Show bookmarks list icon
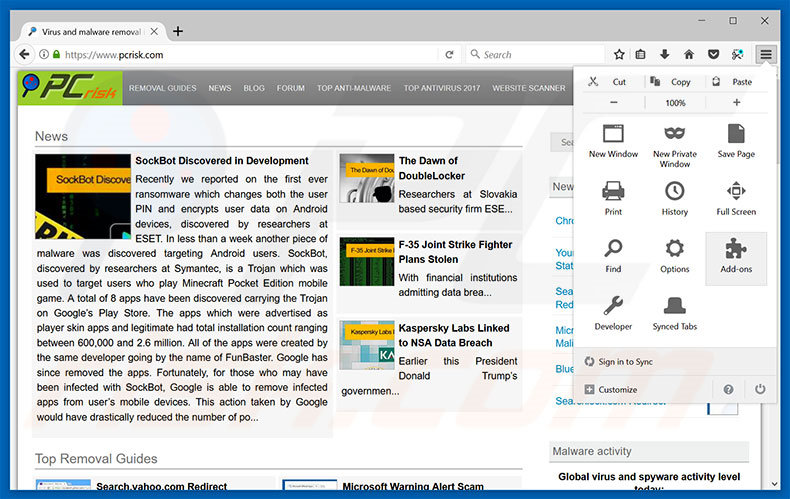This screenshot has width=790, height=499. point(640,54)
